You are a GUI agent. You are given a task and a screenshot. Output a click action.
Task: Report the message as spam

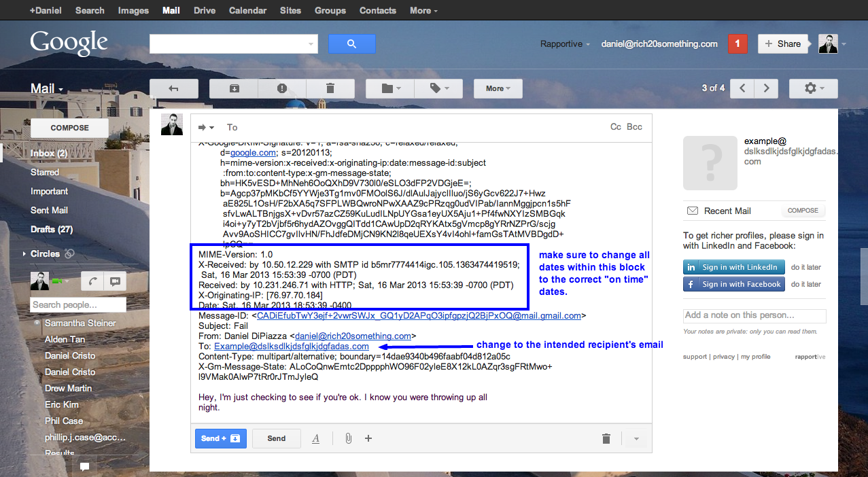coord(282,88)
